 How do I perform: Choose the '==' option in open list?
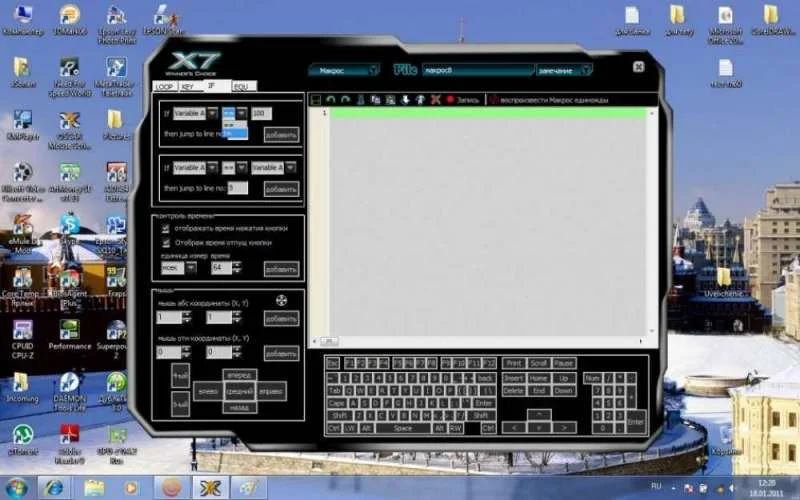tap(235, 125)
